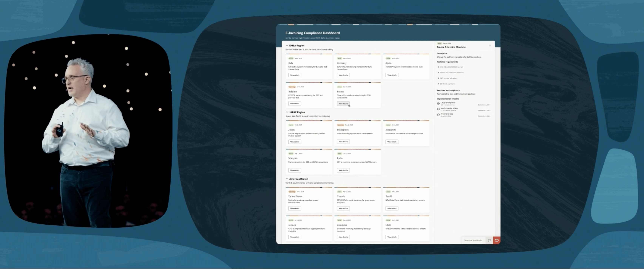Expand Electronic signature requirement

coord(438,84)
